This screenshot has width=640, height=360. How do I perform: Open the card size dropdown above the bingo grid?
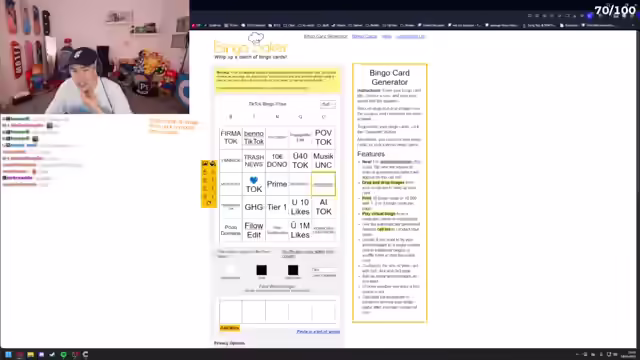pos(328,104)
